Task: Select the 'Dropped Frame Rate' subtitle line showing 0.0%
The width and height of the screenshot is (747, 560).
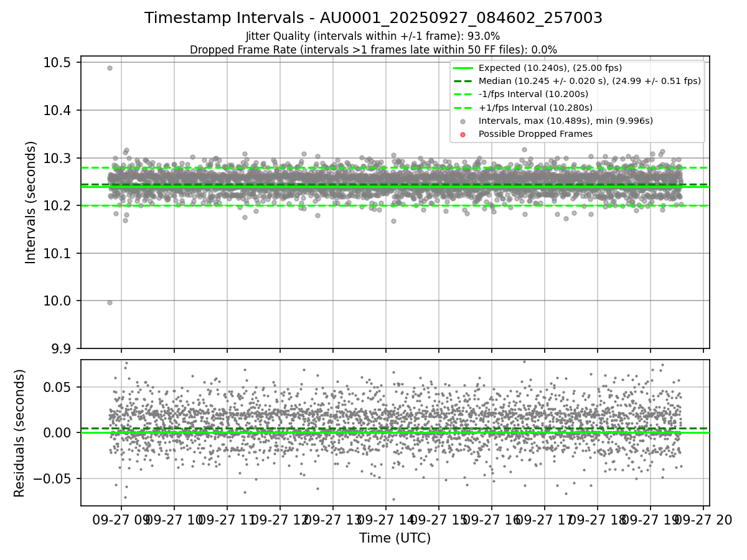Action: coord(374,50)
